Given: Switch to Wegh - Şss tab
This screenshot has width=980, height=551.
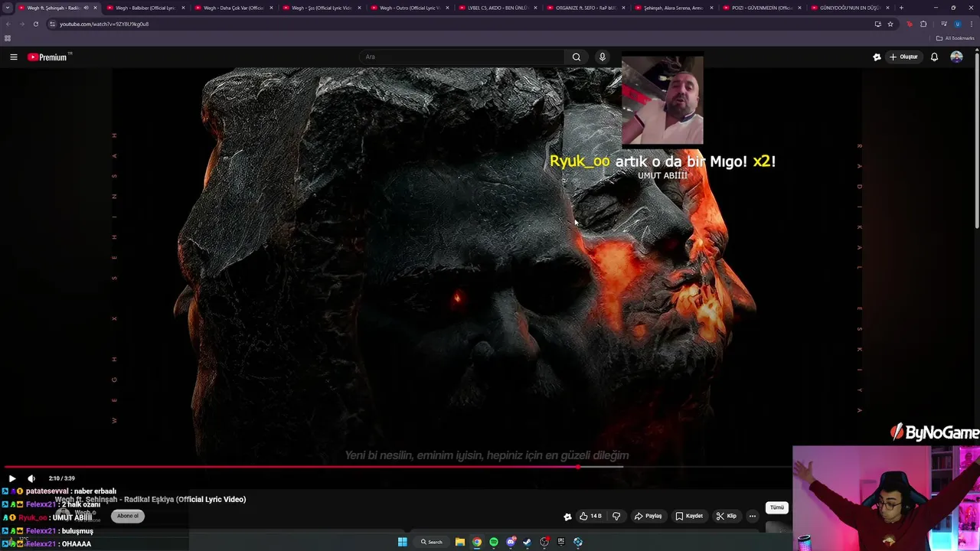Looking at the screenshot, I should (321, 8).
